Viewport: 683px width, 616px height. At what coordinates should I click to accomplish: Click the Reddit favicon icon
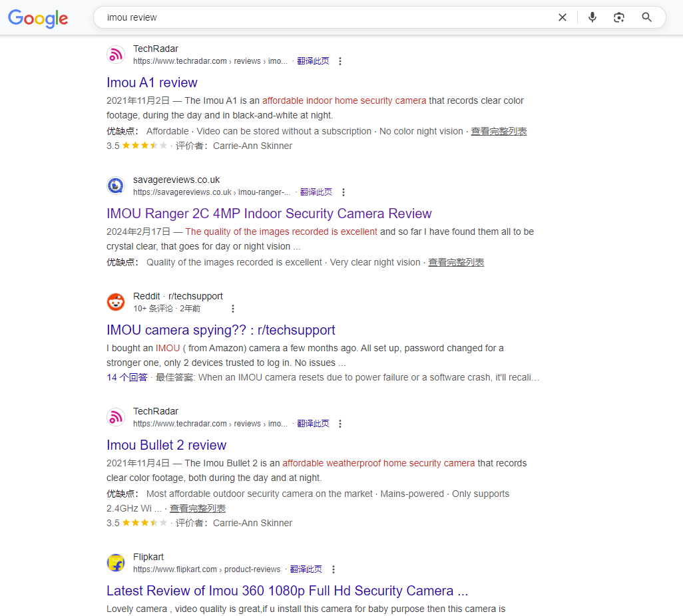pyautogui.click(x=116, y=302)
